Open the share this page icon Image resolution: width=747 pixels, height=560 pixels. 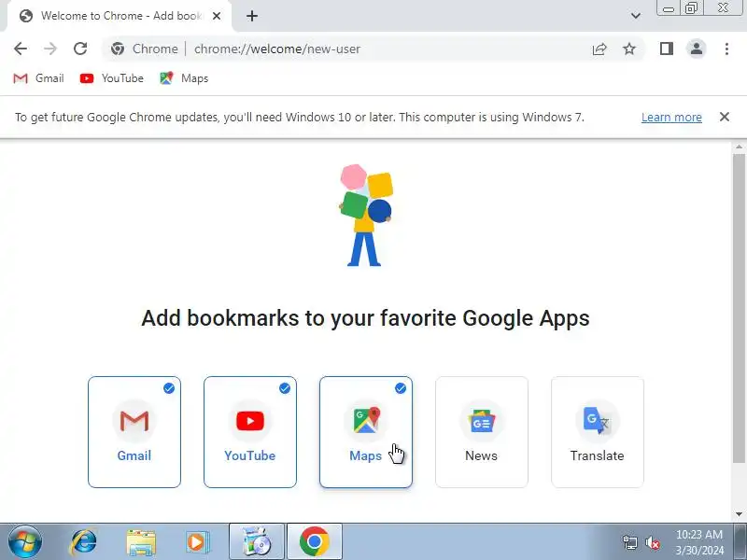pos(599,49)
